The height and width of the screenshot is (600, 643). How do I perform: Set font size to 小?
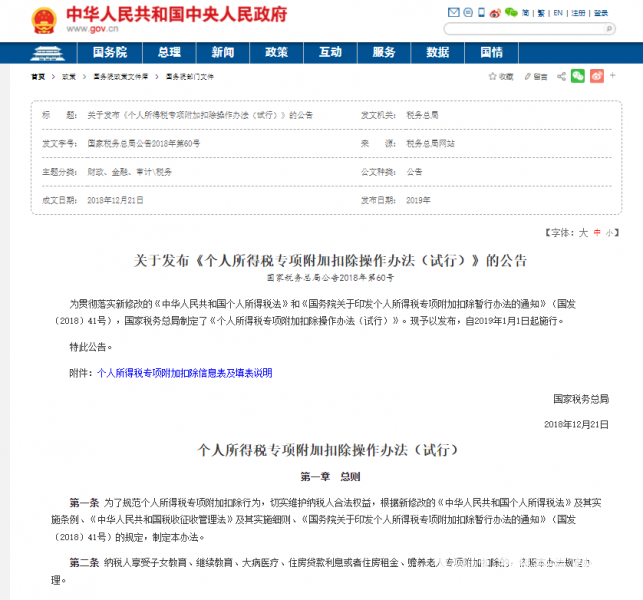(609, 233)
